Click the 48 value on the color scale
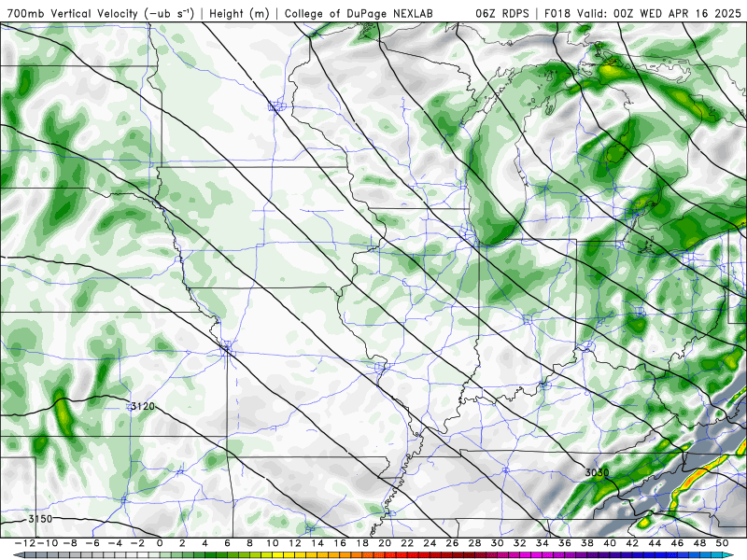 699,543
